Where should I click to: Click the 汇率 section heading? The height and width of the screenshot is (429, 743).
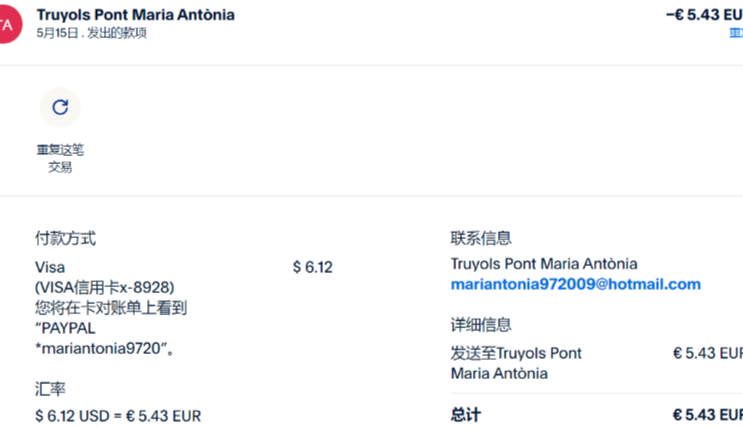click(x=50, y=388)
